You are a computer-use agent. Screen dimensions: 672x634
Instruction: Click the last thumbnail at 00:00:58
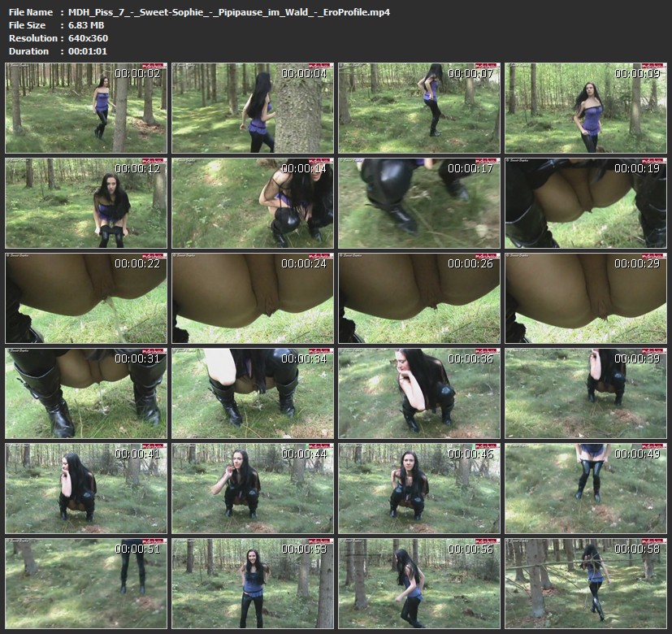(x=585, y=583)
